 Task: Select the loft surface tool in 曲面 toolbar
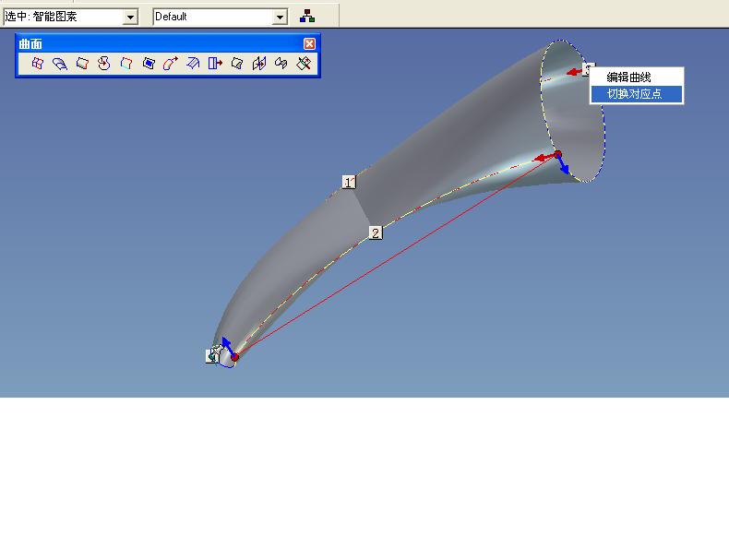click(x=59, y=64)
